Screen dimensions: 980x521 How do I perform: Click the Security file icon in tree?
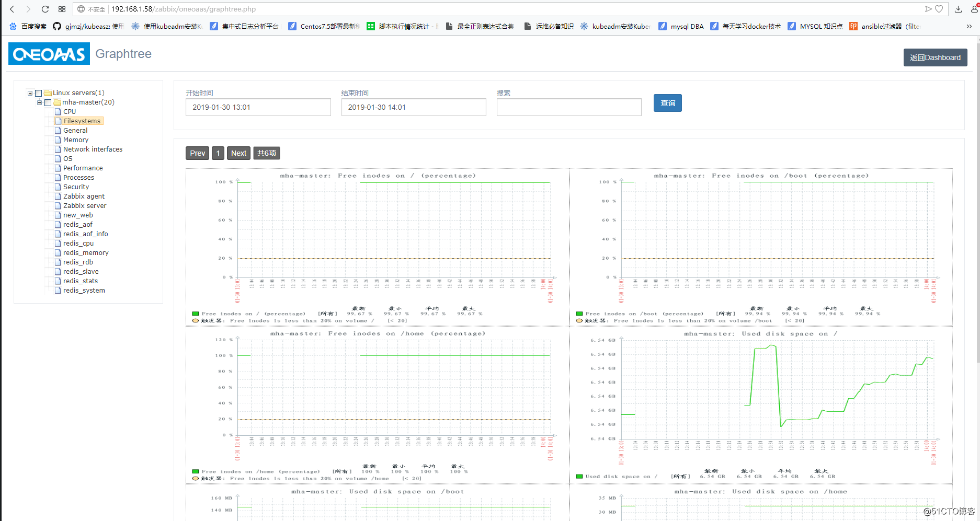tap(58, 187)
